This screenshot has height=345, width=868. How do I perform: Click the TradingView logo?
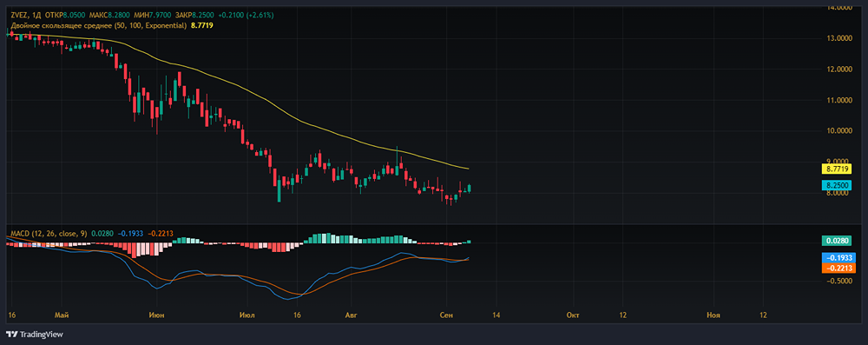point(35,335)
